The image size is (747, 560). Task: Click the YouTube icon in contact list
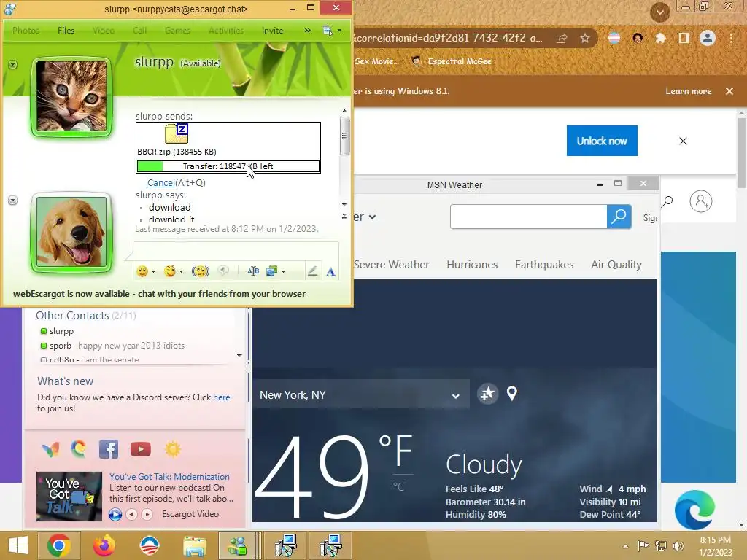(x=141, y=449)
